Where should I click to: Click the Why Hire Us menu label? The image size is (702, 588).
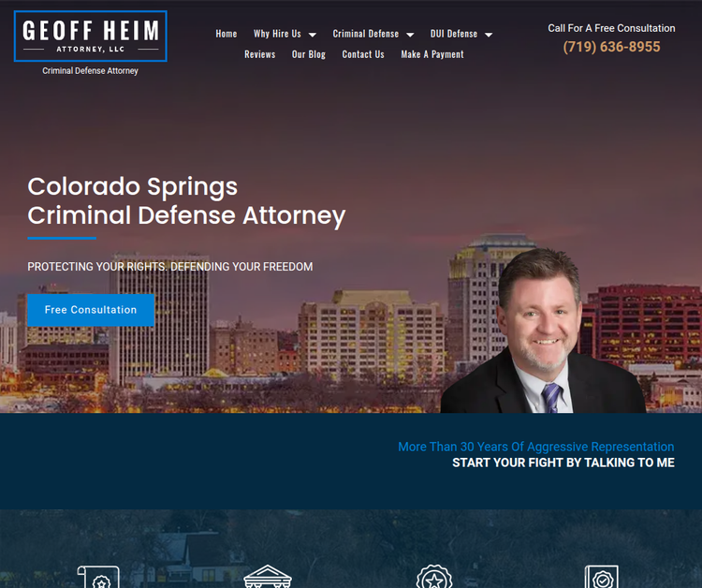coord(277,34)
